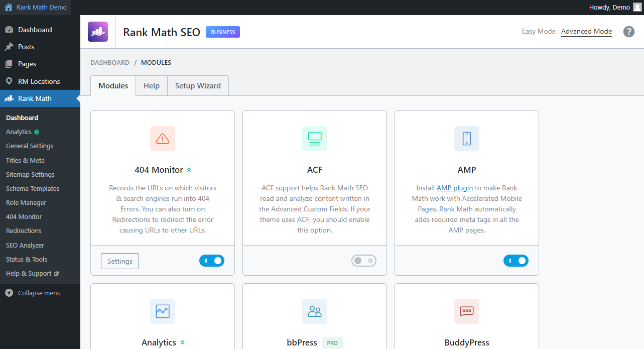Click the RM Locations map pin icon
This screenshot has width=644, height=349.
point(9,81)
